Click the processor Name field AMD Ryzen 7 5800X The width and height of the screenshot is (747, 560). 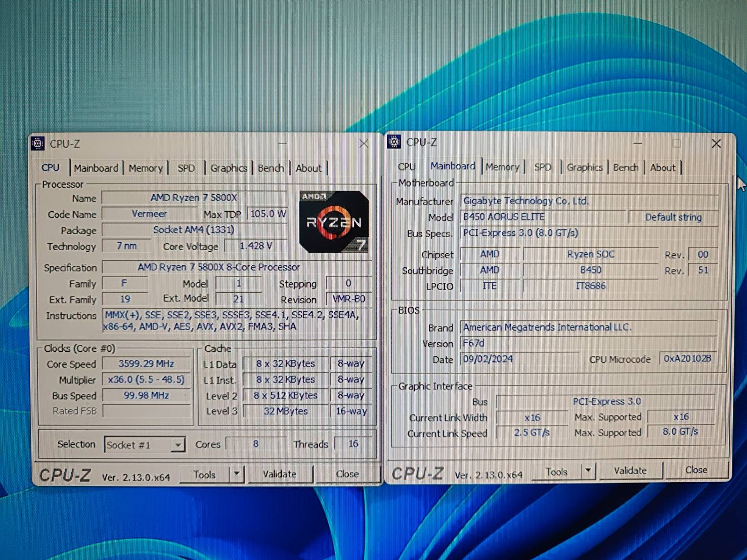coord(194,198)
